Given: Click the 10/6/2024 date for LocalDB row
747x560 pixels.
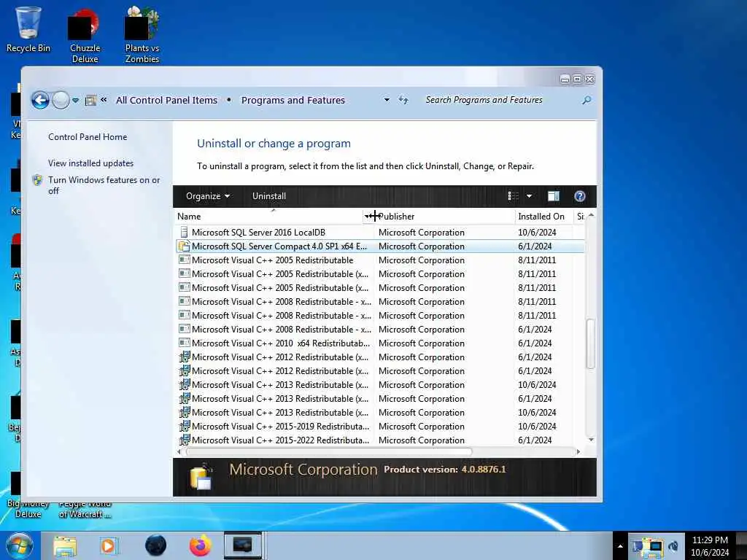Looking at the screenshot, I should click(537, 233).
